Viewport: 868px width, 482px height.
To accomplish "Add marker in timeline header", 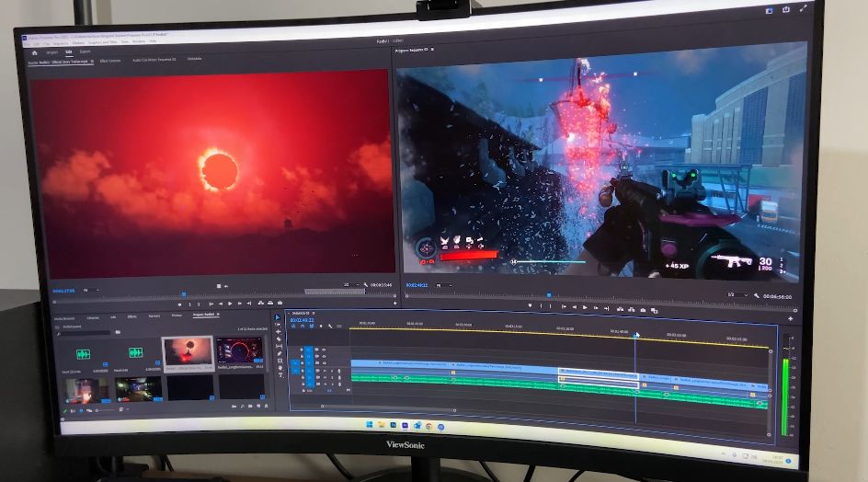I will pos(321,327).
